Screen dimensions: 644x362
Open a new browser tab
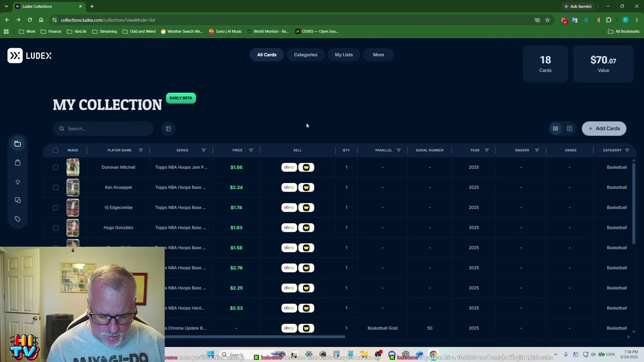(92, 7)
